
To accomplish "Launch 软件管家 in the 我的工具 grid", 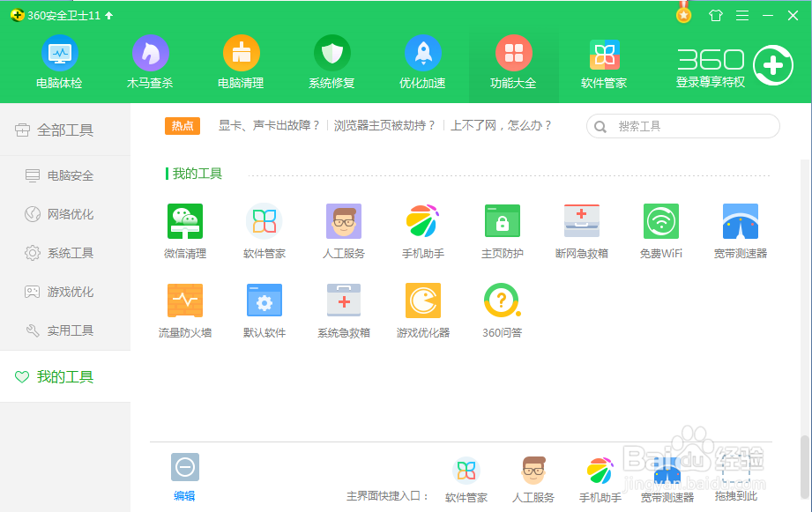I will (264, 231).
